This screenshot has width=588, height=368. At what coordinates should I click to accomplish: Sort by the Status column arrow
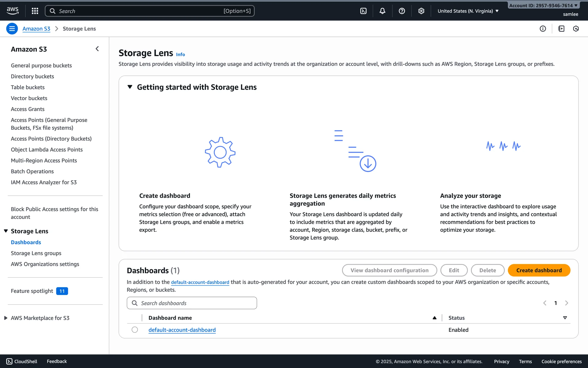coord(565,318)
